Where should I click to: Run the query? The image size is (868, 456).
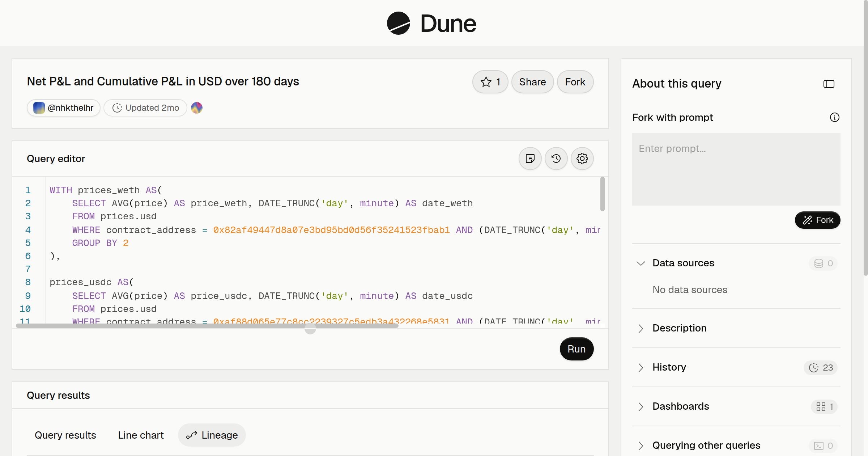coord(576,349)
